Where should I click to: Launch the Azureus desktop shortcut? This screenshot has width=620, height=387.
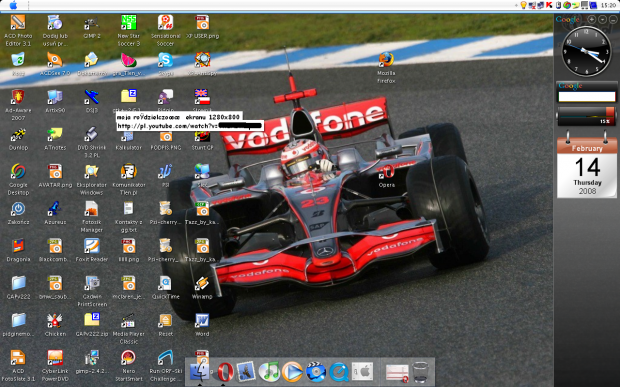click(55, 213)
